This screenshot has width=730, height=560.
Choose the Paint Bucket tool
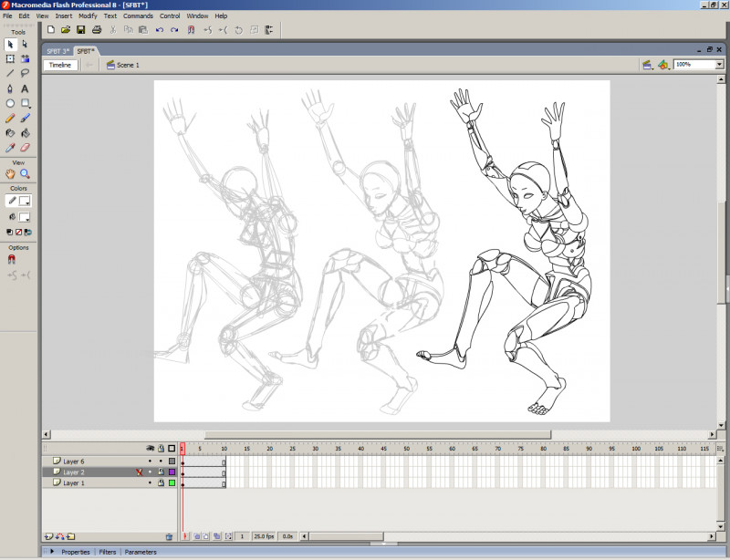tap(26, 132)
